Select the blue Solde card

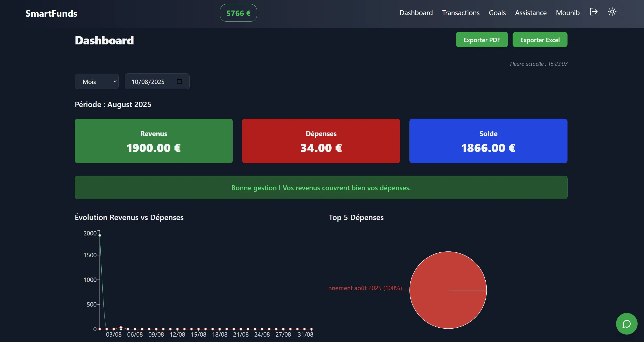coord(488,141)
